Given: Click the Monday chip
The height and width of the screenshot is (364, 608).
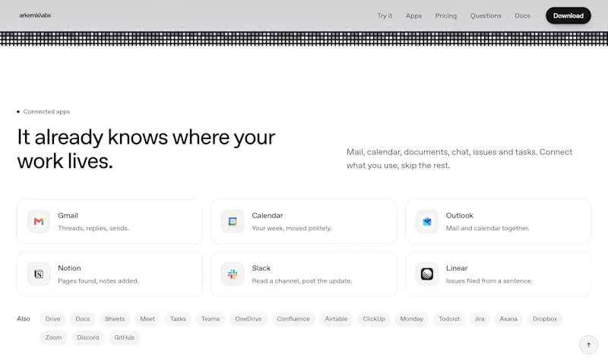Looking at the screenshot, I should pyautogui.click(x=412, y=318).
